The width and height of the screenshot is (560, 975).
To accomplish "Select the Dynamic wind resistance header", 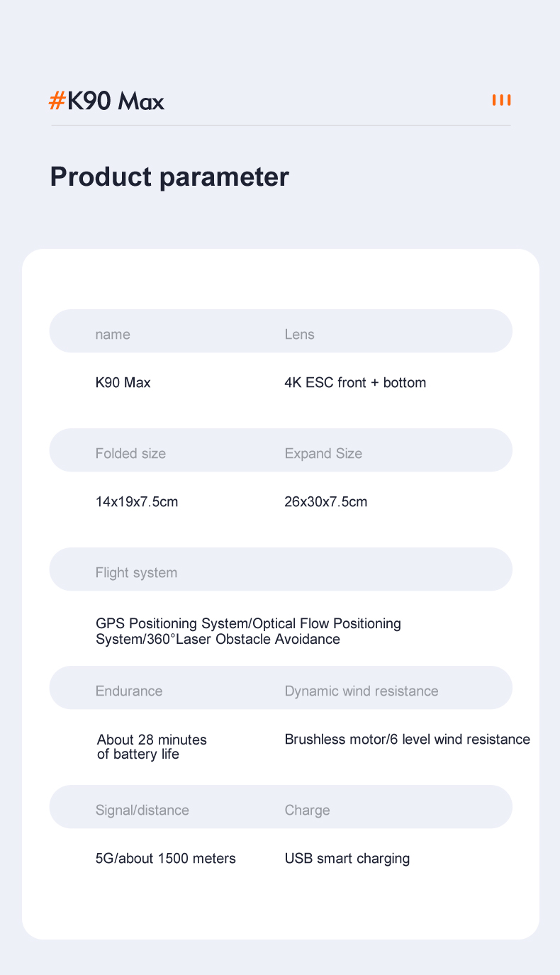I will click(362, 691).
